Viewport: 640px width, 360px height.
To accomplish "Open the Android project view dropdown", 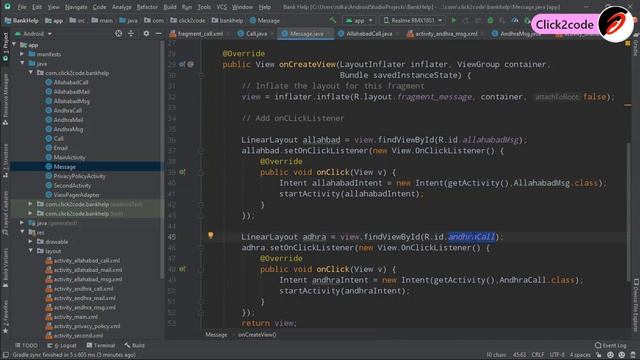I will (x=33, y=33).
